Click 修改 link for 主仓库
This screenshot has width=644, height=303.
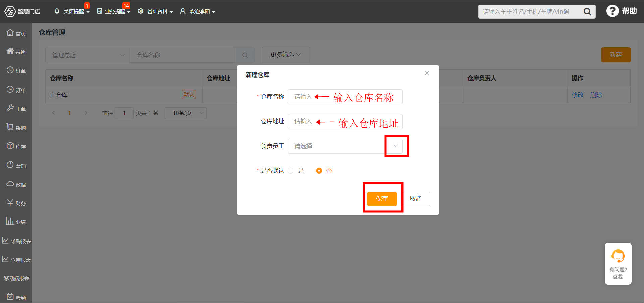(578, 95)
